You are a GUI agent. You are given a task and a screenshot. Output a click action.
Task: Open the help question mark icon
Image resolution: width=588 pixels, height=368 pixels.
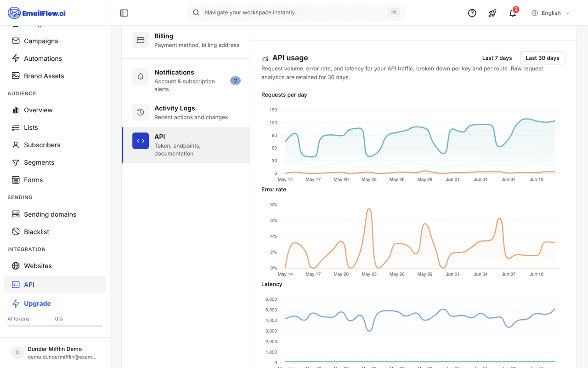pos(472,13)
